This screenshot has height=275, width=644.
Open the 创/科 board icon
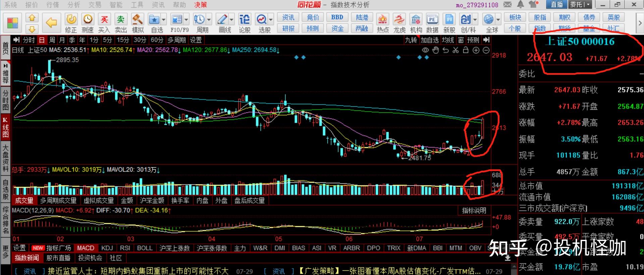[466, 19]
